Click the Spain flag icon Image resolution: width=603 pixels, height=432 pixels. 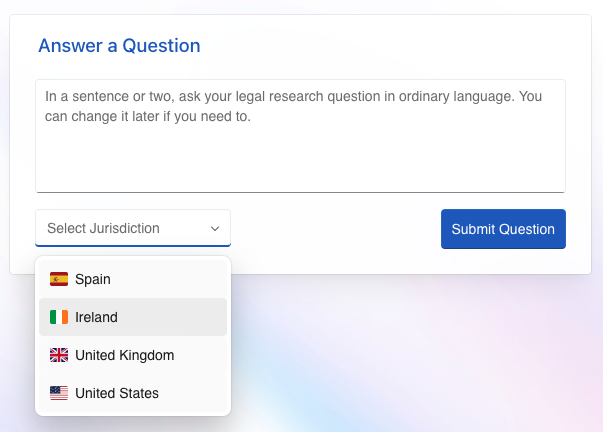tap(59, 279)
